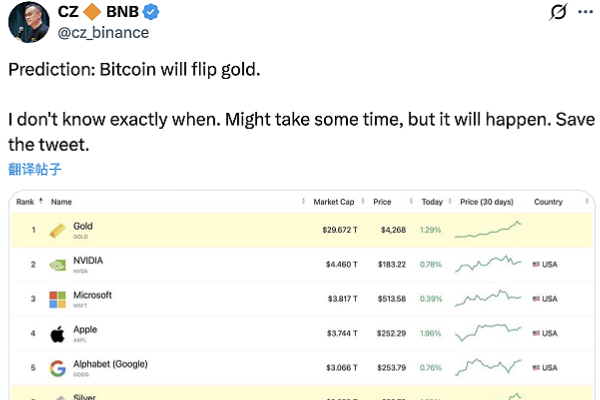Click the Microsoft logo icon
600x400 pixels.
58,299
